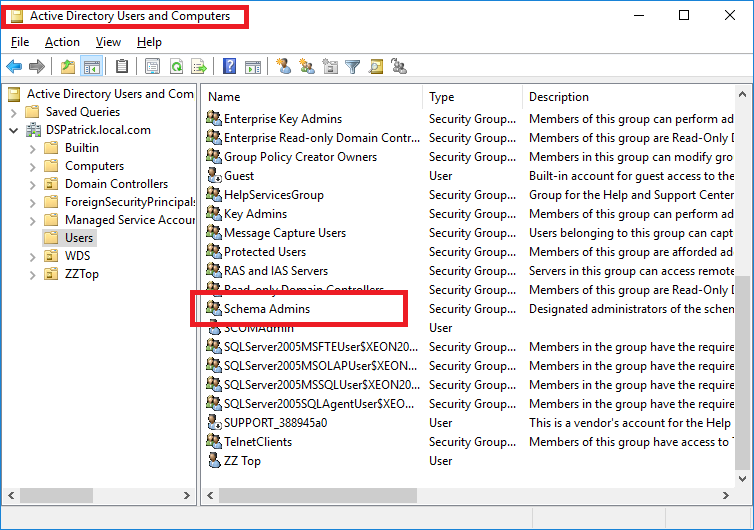Image resolution: width=754 pixels, height=530 pixels.
Task: Select Message Capture Users in the list
Action: (x=285, y=233)
